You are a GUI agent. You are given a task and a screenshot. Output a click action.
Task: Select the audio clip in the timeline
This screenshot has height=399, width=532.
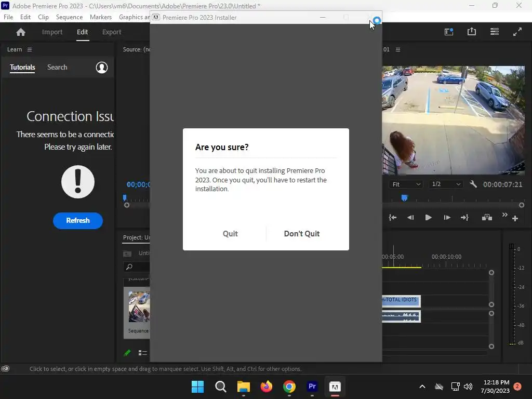pos(402,316)
